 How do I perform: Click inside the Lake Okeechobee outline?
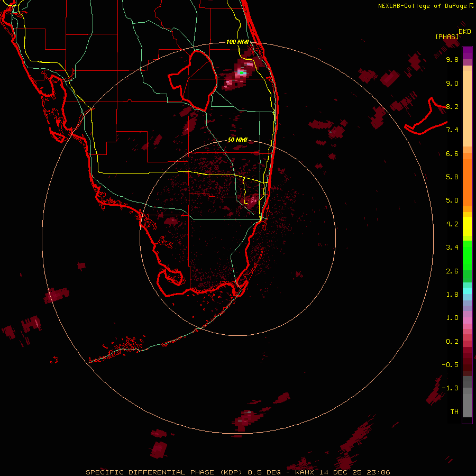pos(197,80)
